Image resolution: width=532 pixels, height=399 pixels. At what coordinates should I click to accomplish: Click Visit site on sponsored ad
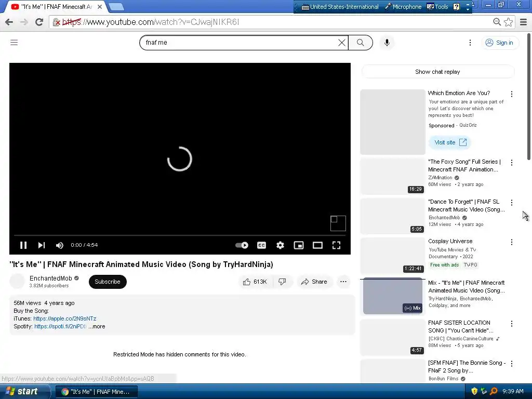449,142
